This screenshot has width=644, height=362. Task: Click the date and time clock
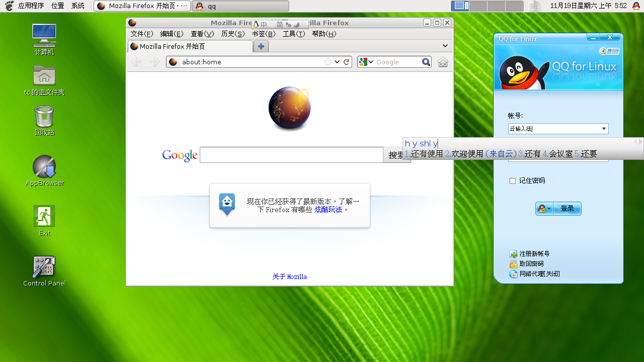588,6
